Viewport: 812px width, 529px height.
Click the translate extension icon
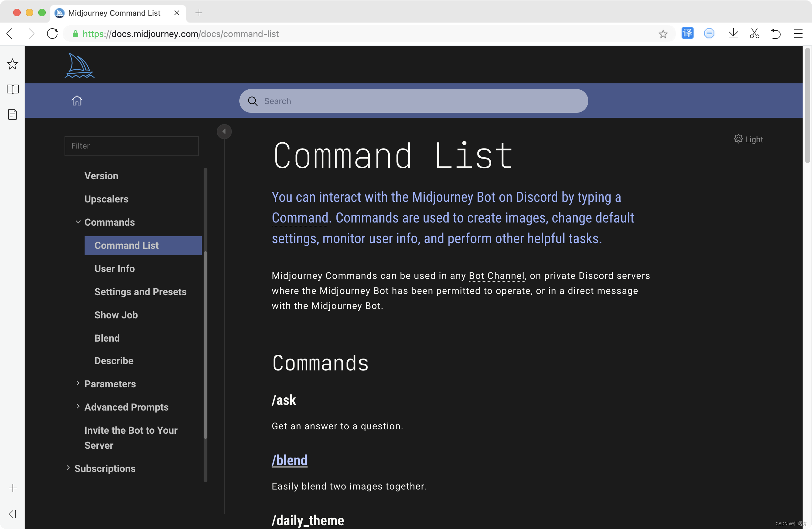(687, 34)
